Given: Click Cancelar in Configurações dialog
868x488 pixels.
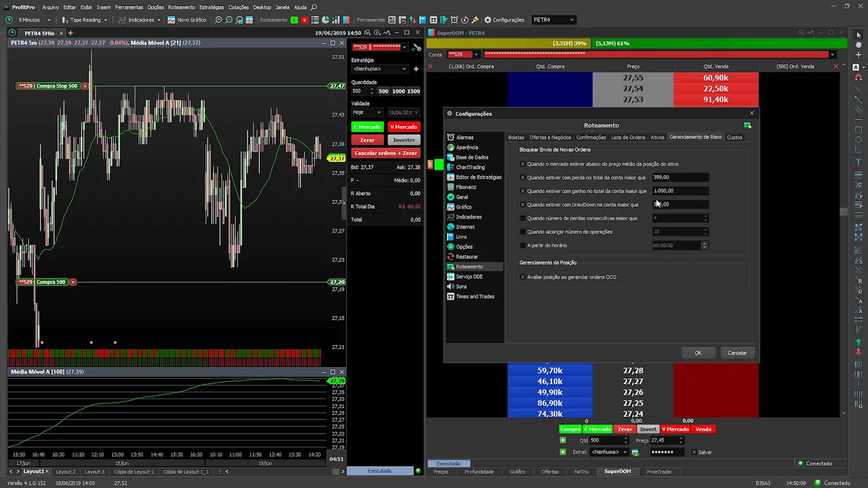Looking at the screenshot, I should 737,353.
